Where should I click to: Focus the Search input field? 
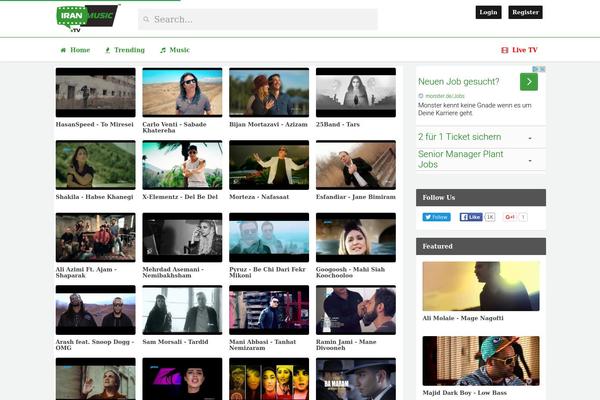tap(258, 19)
